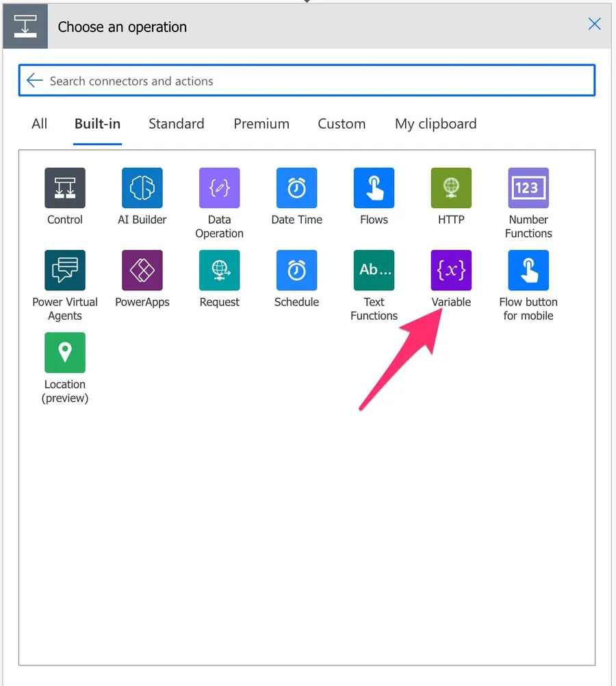Click the search connectors and actions field

click(315, 81)
